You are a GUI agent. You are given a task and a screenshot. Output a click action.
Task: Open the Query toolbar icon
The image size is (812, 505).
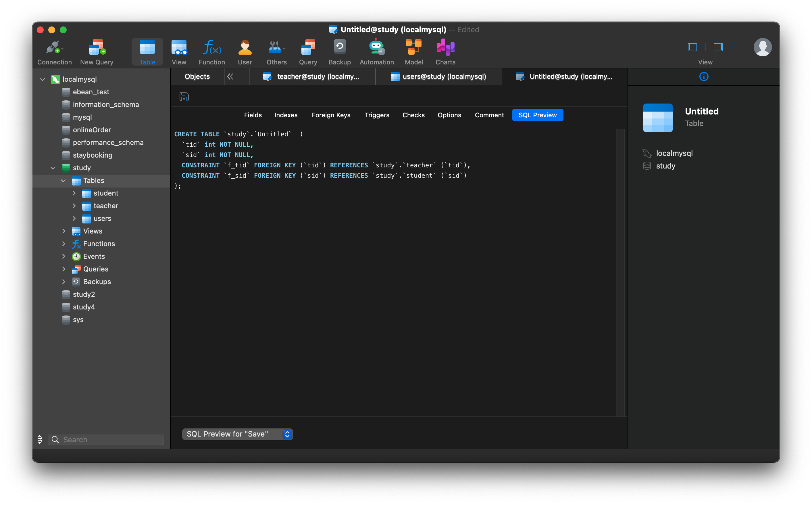308,52
